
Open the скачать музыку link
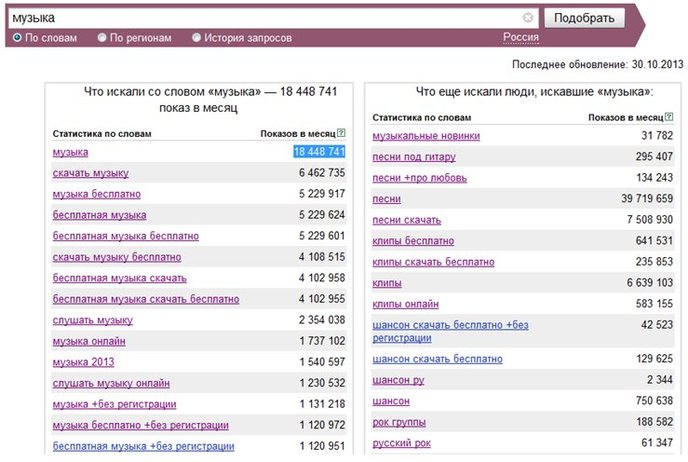(x=90, y=173)
